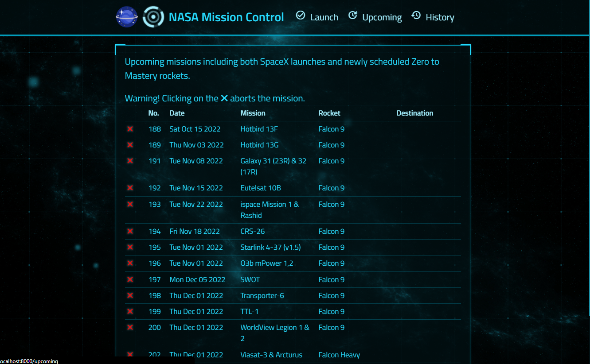Click the abort warning text line
The height and width of the screenshot is (364, 590).
tap(215, 98)
